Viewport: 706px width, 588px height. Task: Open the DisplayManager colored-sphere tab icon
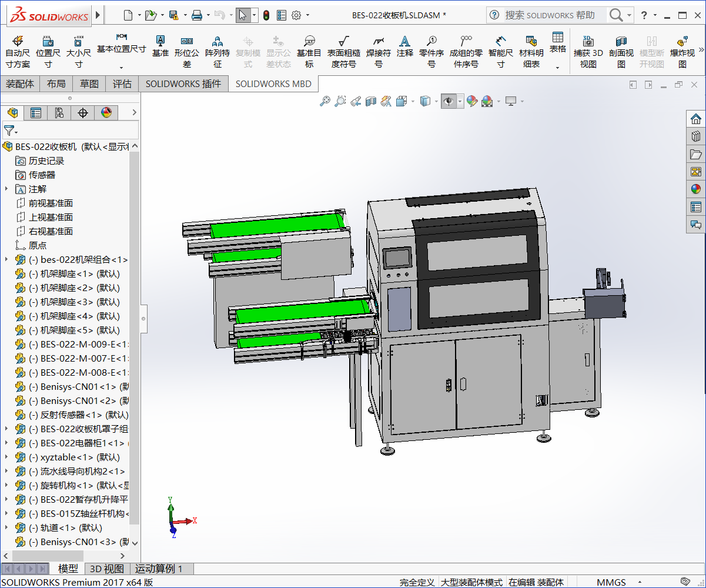(x=106, y=112)
